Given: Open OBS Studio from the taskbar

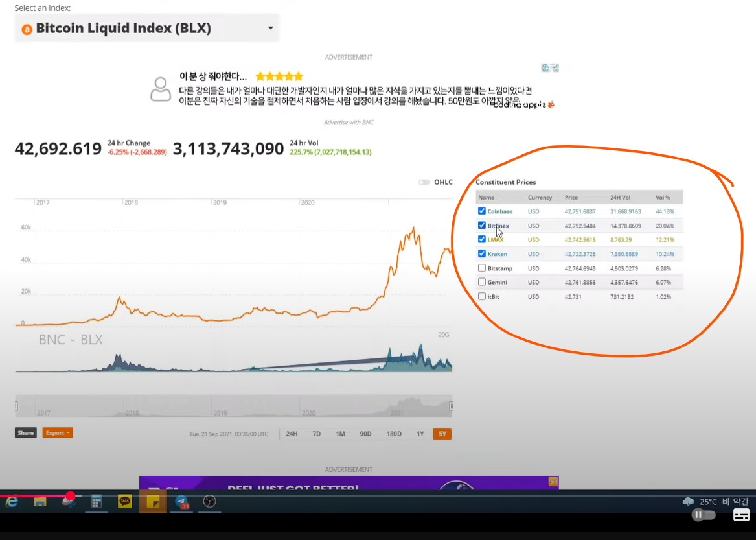Looking at the screenshot, I should tap(209, 502).
